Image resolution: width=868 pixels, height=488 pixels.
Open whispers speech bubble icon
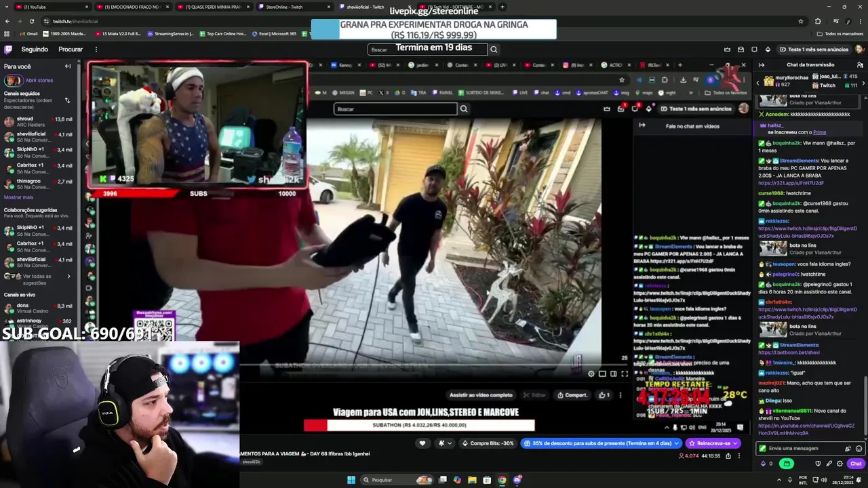click(x=754, y=49)
